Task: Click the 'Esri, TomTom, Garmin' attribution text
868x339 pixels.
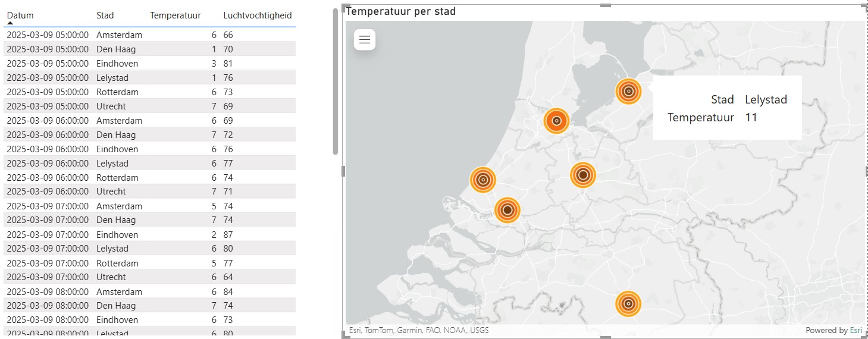Action: [x=419, y=330]
